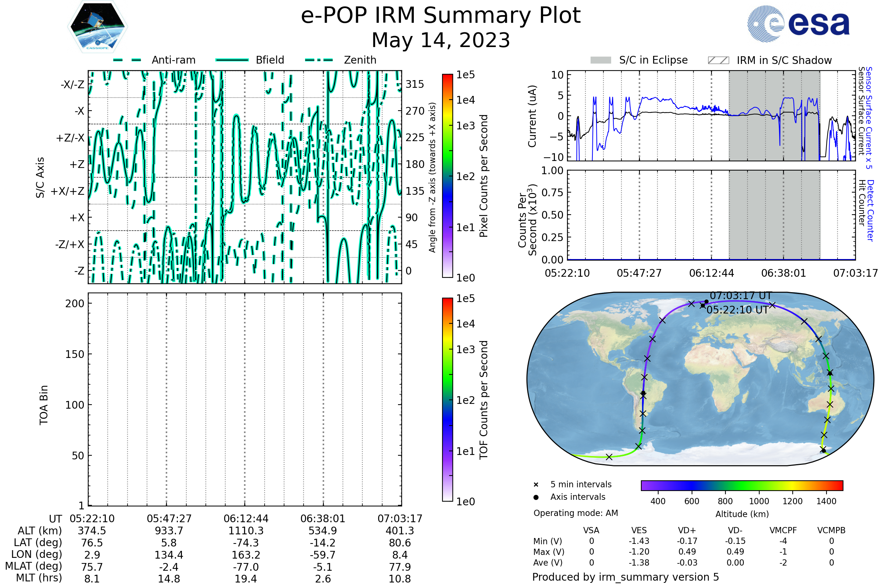Click the Altitude (km) rainbow colorbar
The image size is (882, 588).
(742, 485)
